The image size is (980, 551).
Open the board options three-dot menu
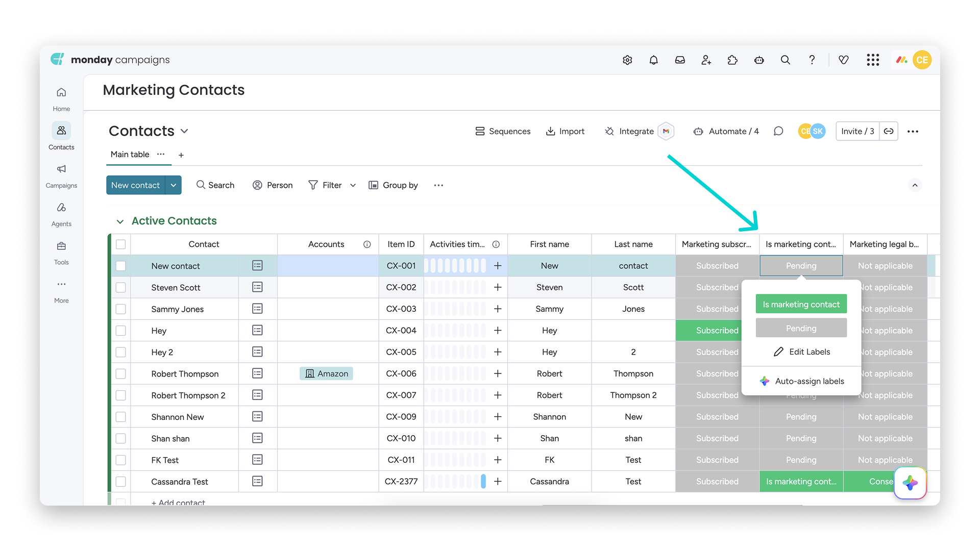click(x=913, y=131)
